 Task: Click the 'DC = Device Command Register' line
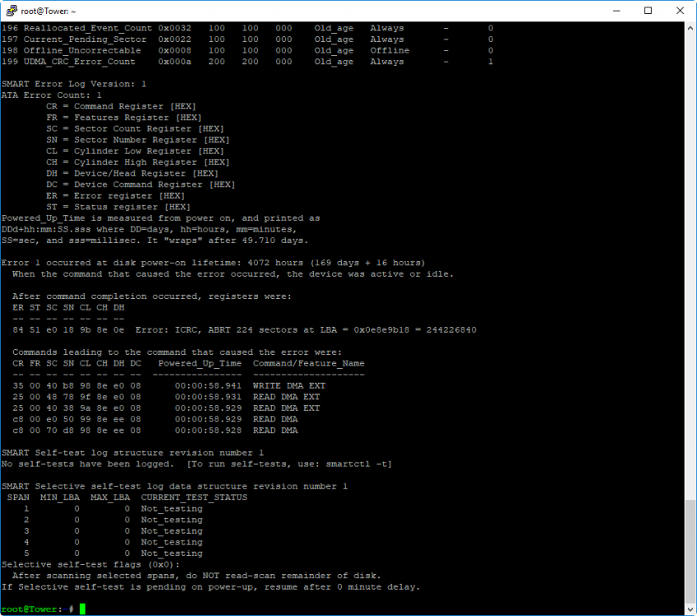click(x=141, y=184)
